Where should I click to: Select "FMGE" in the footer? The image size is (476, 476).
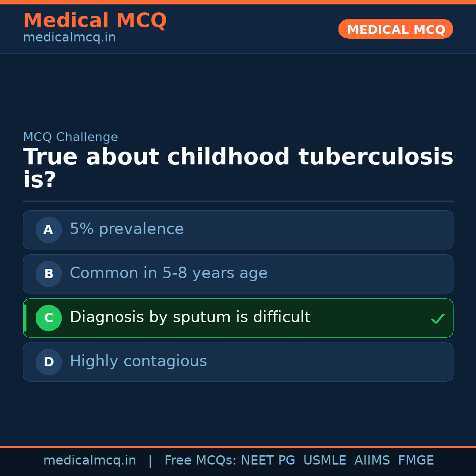pos(416,461)
